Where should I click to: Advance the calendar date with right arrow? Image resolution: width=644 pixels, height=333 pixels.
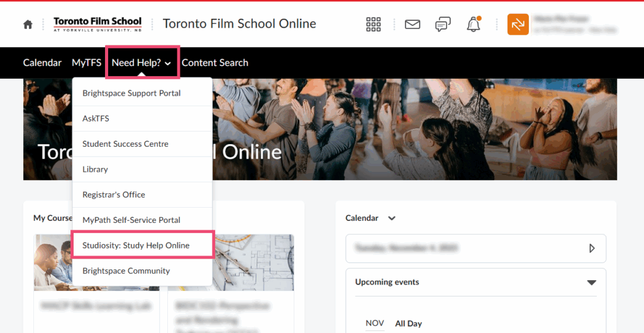pyautogui.click(x=592, y=248)
